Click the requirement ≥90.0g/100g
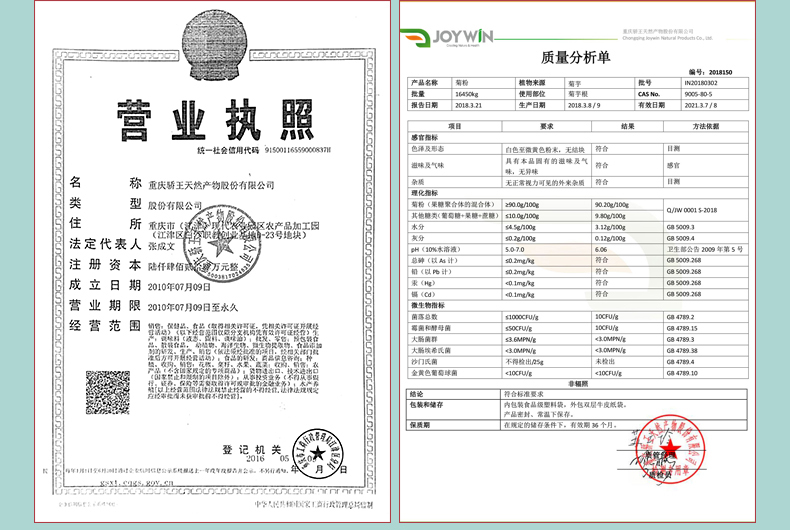790x530 pixels. coord(522,205)
